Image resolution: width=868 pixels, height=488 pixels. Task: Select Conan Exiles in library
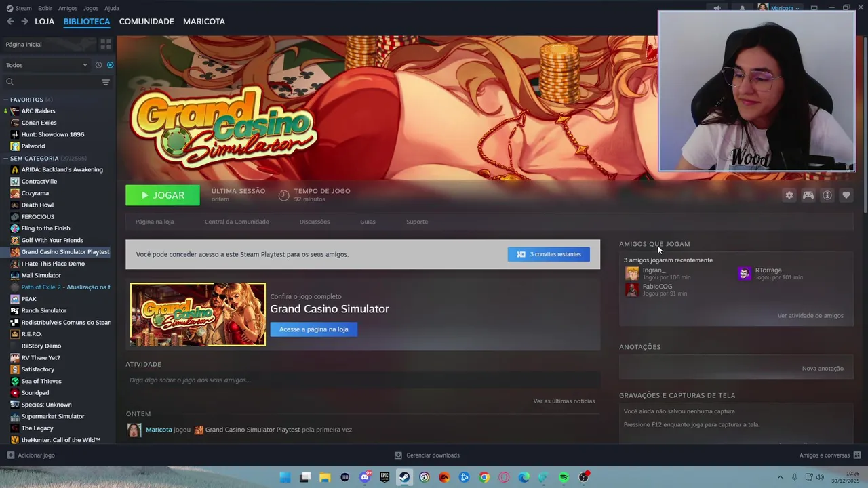58,123
